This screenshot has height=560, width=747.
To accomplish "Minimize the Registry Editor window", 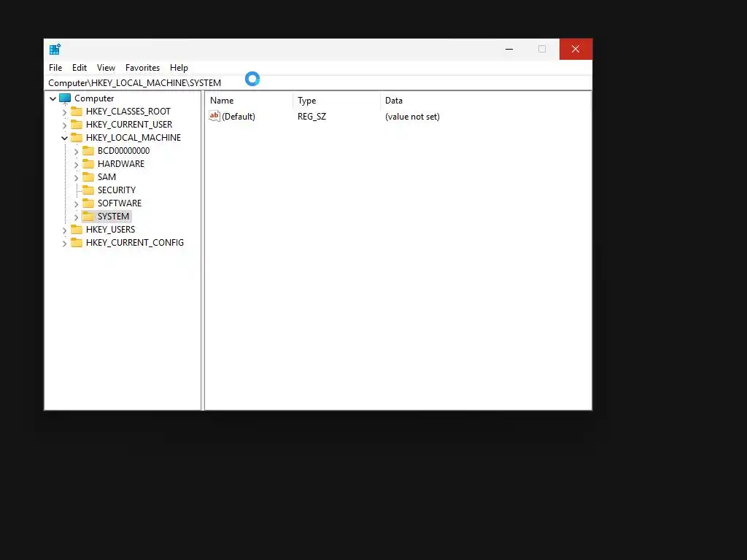I will click(x=509, y=49).
